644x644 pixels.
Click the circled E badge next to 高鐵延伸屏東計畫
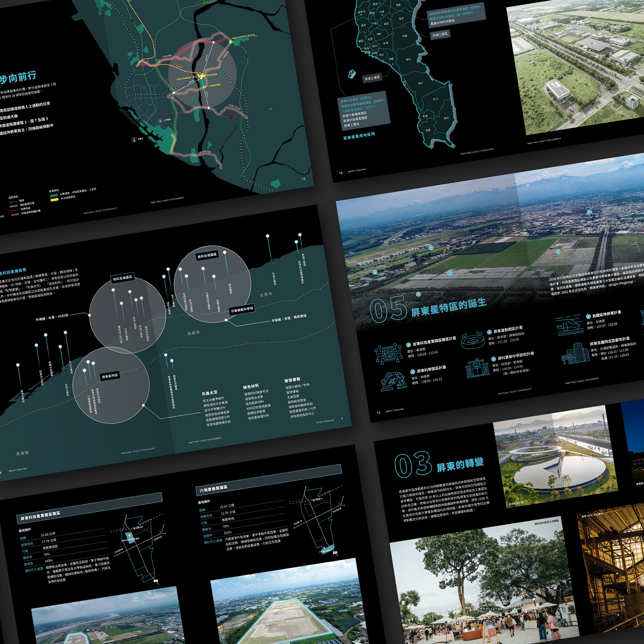[588, 316]
